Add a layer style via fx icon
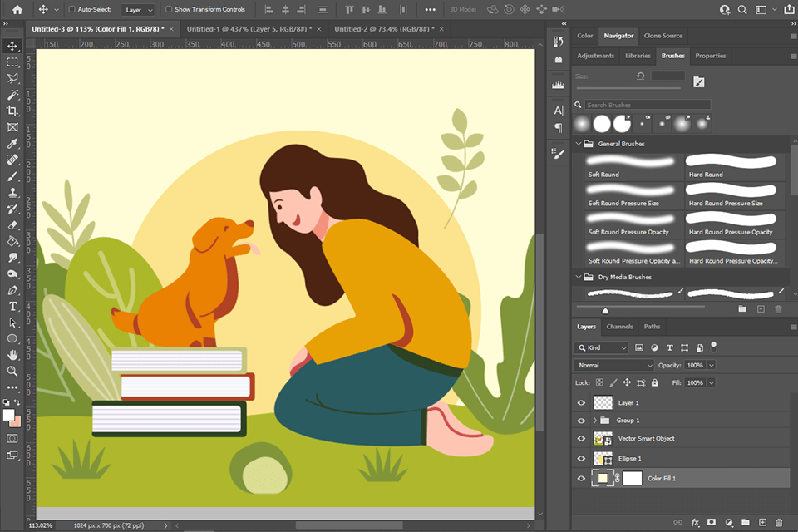 695,522
